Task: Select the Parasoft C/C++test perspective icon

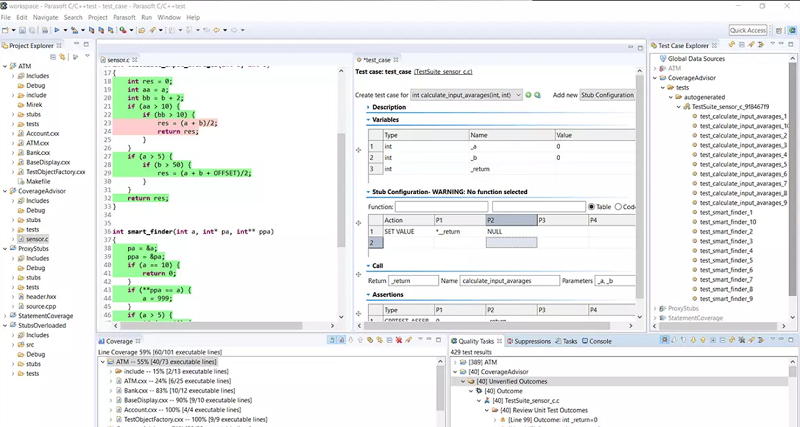Action: pyautogui.click(x=792, y=31)
